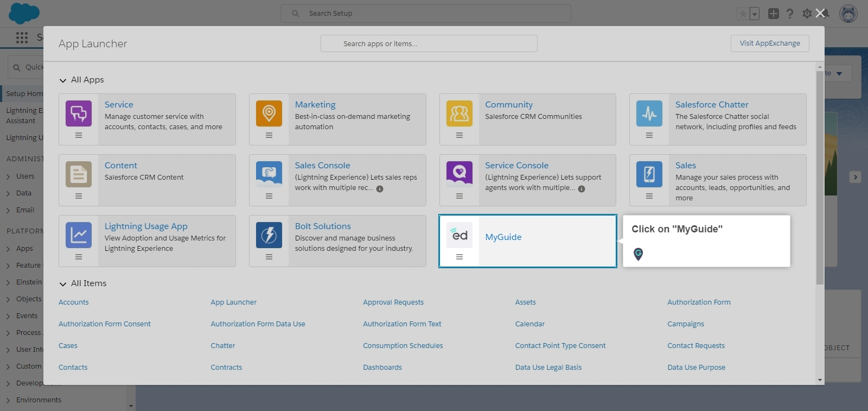Collapse the All Apps section
868x411 pixels.
tap(63, 80)
